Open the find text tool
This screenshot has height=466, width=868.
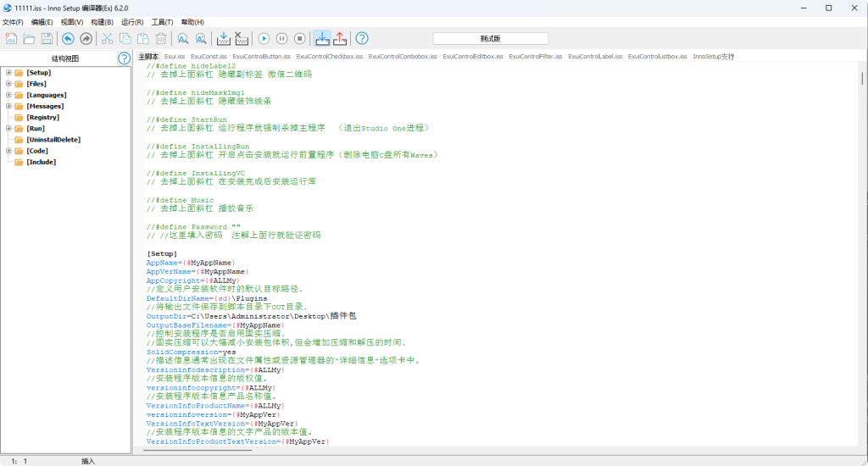pos(183,39)
